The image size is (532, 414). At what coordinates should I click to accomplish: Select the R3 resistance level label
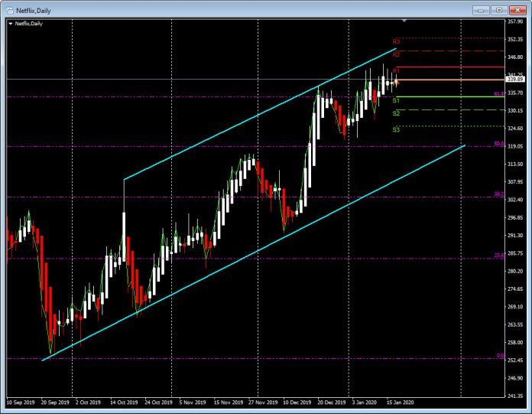click(396, 41)
